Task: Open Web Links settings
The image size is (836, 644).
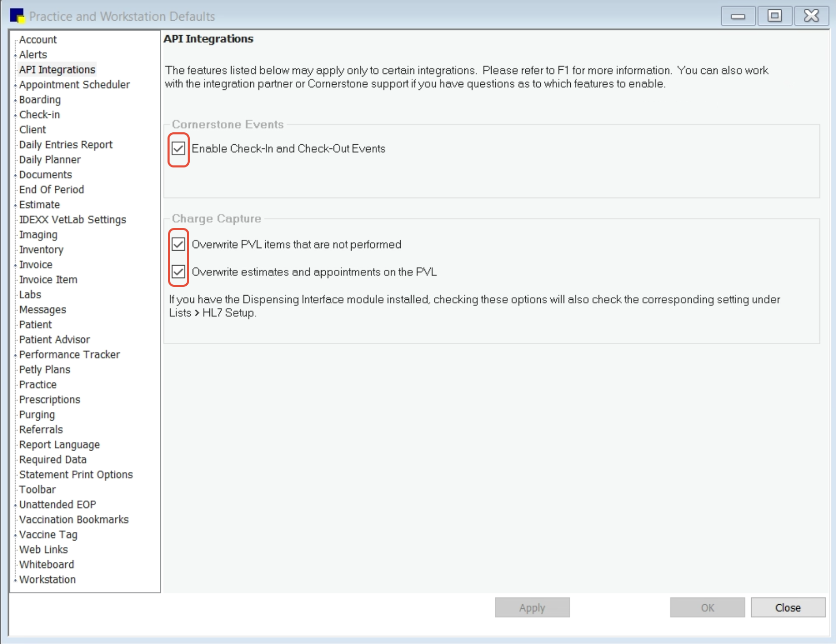Action: [43, 549]
